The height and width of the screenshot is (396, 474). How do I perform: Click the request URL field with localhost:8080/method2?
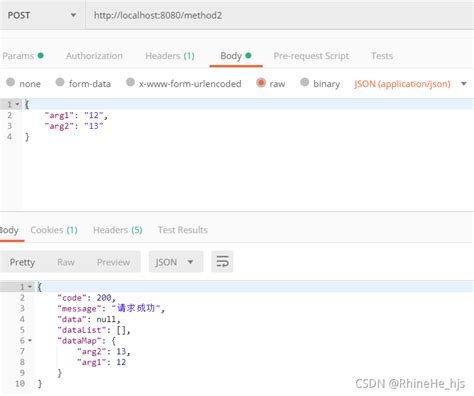pos(280,15)
